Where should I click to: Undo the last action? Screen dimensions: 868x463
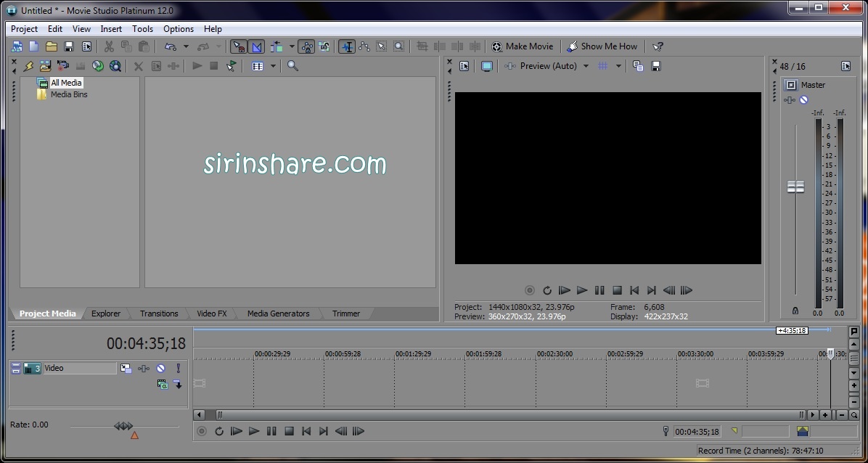point(171,46)
